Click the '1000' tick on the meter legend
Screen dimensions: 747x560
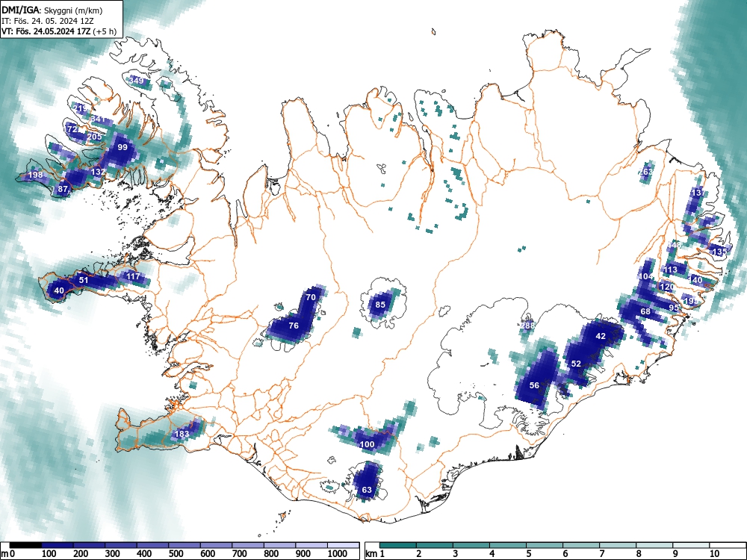click(337, 554)
